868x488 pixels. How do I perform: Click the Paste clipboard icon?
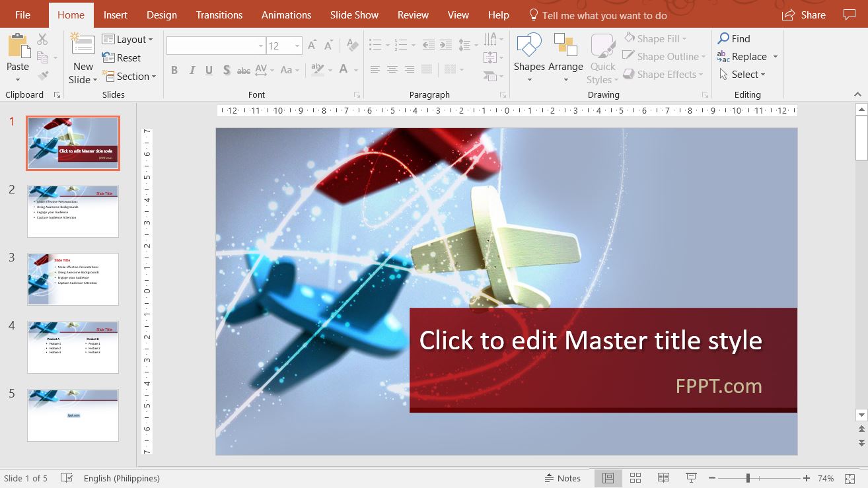coord(18,46)
